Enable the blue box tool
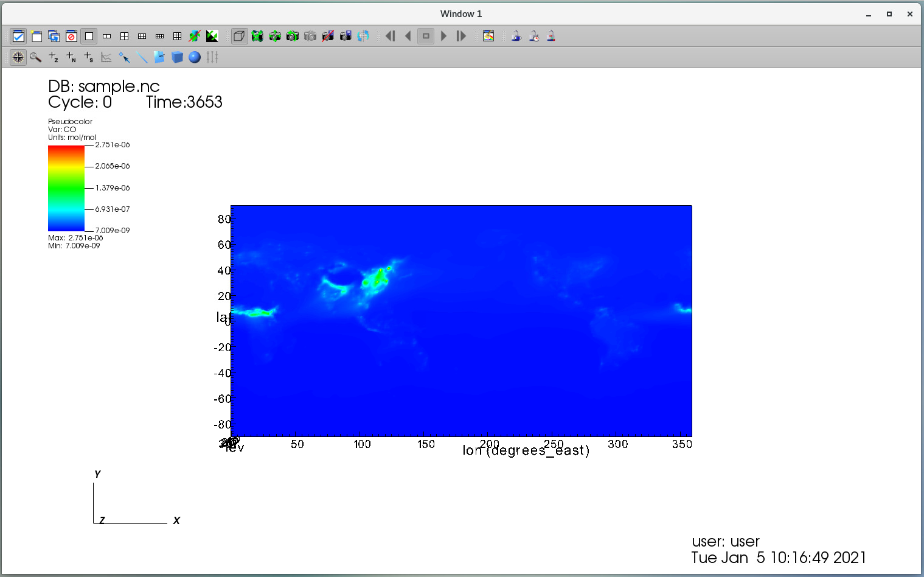 (177, 57)
